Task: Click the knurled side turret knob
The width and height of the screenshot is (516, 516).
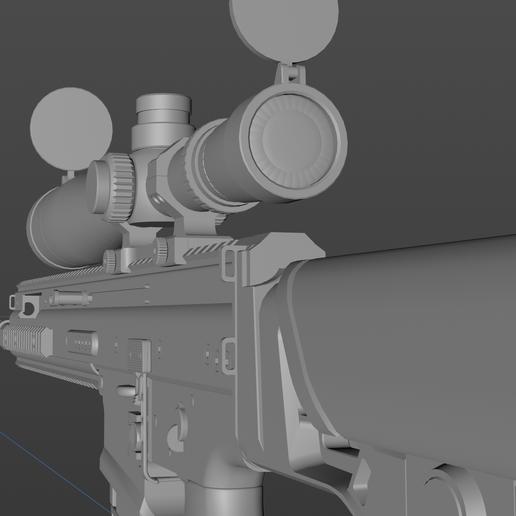Action: [x=111, y=188]
